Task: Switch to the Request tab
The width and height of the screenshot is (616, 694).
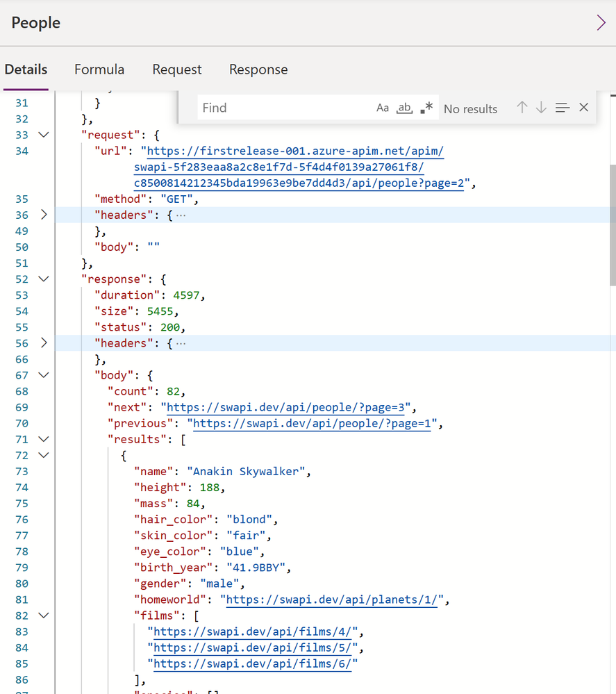Action: click(177, 69)
